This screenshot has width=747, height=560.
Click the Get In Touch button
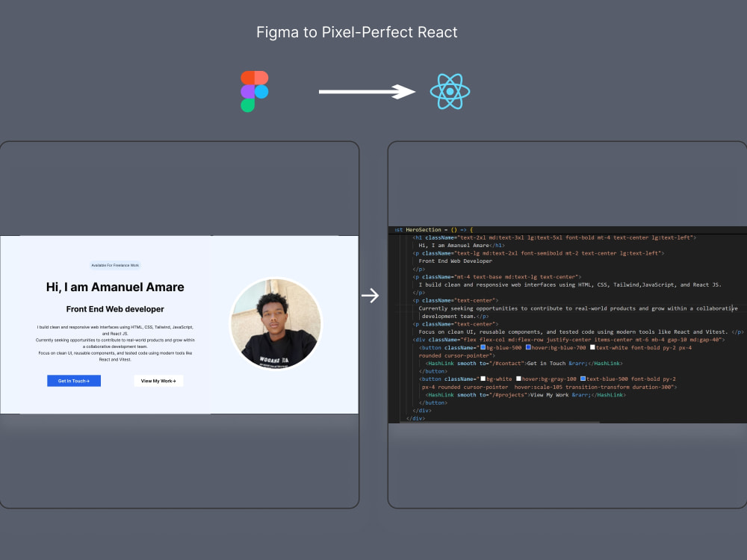pos(74,381)
